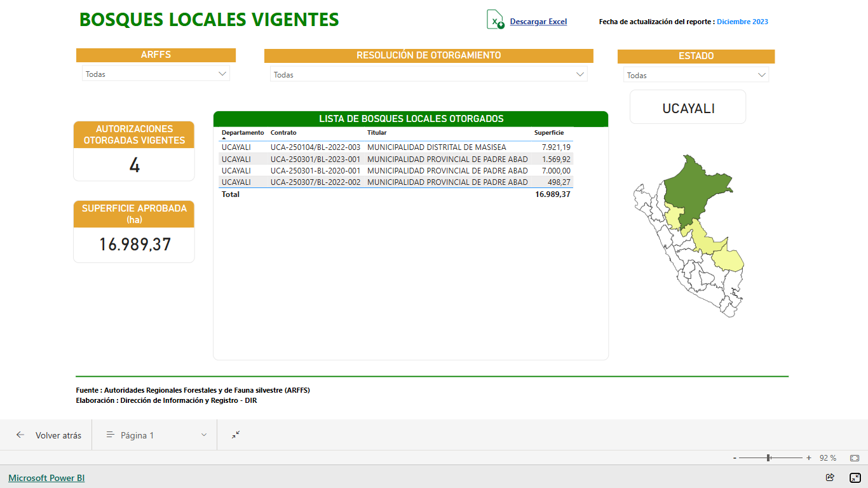Click the full screen mode icon
Screen dimensions: 868x488
[855, 478]
